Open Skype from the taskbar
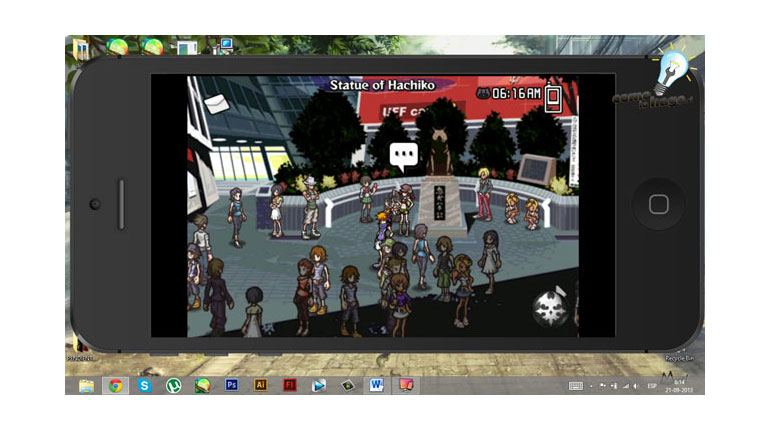The width and height of the screenshot is (770, 430). [x=144, y=386]
